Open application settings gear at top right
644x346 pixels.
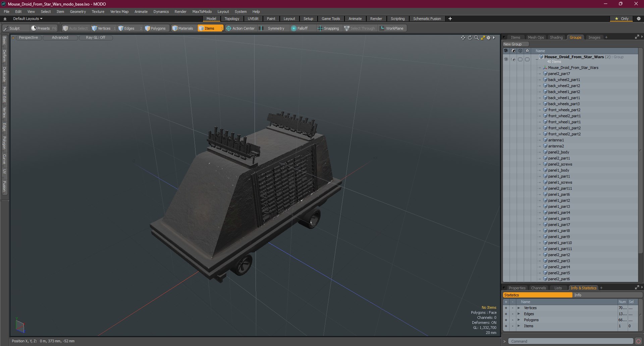click(x=639, y=19)
